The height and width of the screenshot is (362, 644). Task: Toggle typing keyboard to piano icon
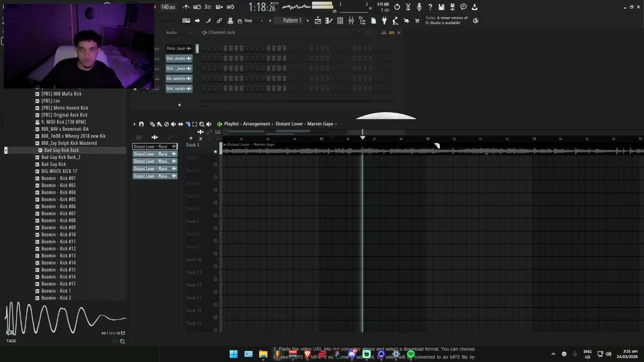(186, 21)
